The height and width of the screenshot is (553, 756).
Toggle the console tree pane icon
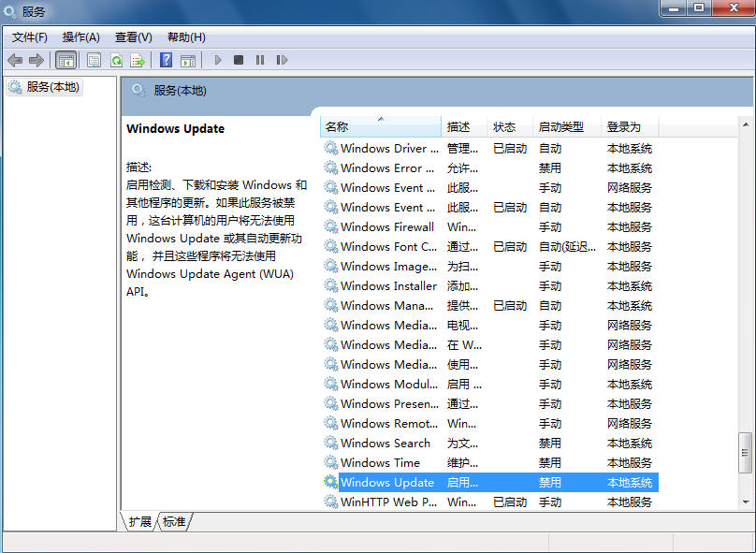coord(65,60)
